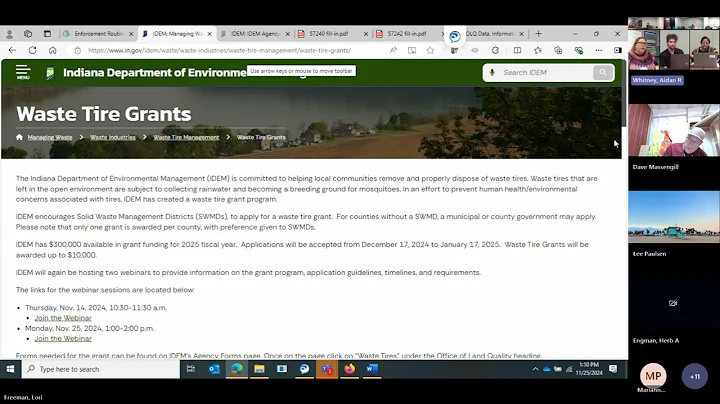Close the Enforcement Routing tab
Screen dimensions: 720x404
click(131, 34)
